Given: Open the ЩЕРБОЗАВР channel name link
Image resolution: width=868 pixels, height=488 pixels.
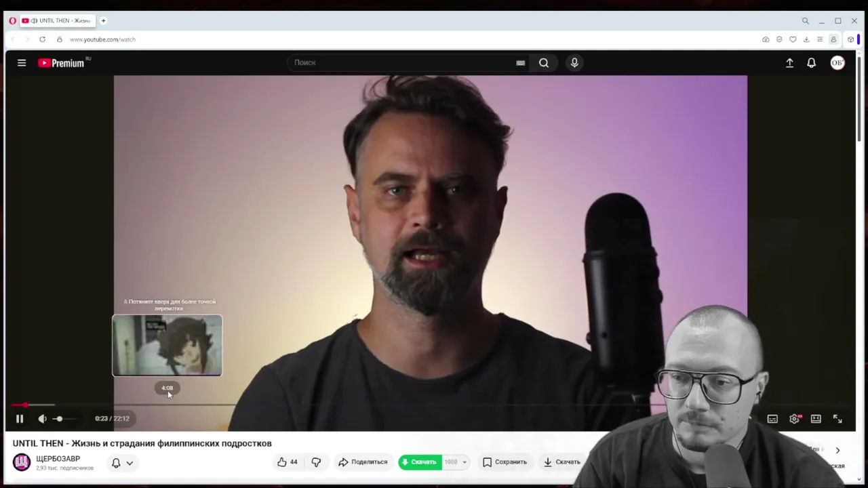Looking at the screenshot, I should [58, 459].
